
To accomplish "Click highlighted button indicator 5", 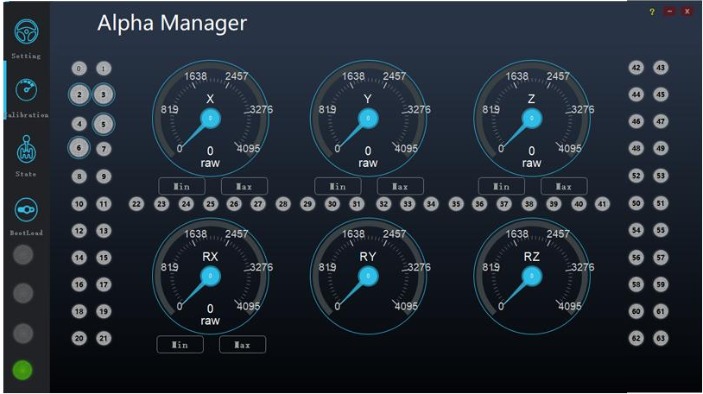I will click(104, 124).
